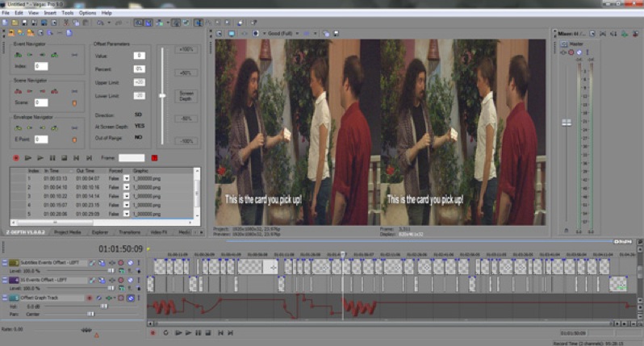644x346 pixels.
Task: Go to first event in Event Navigator
Action: (x=18, y=55)
